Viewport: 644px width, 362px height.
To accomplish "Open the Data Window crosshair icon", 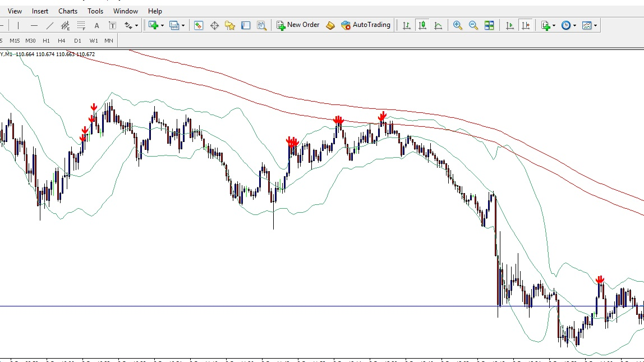I will (214, 25).
